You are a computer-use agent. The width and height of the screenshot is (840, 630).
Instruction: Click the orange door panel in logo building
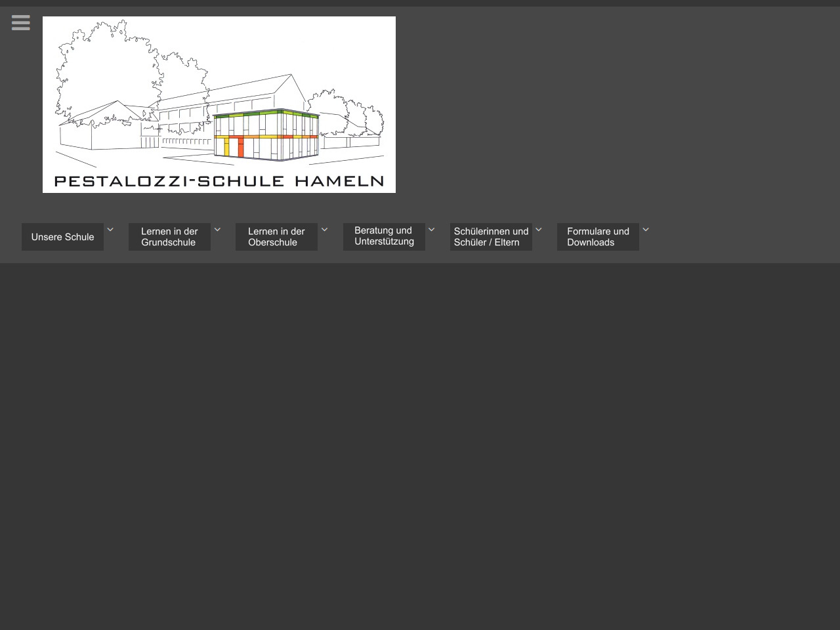pyautogui.click(x=240, y=148)
